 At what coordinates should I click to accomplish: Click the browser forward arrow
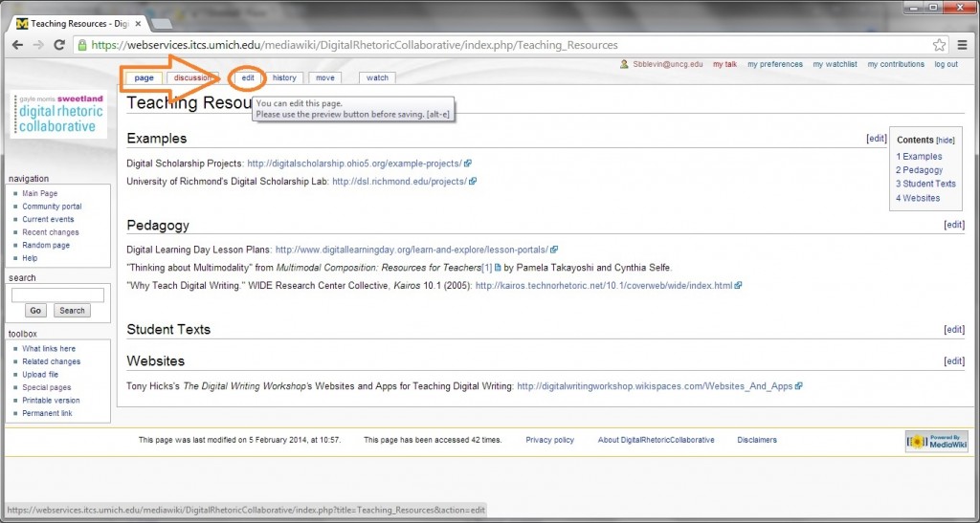[38, 45]
